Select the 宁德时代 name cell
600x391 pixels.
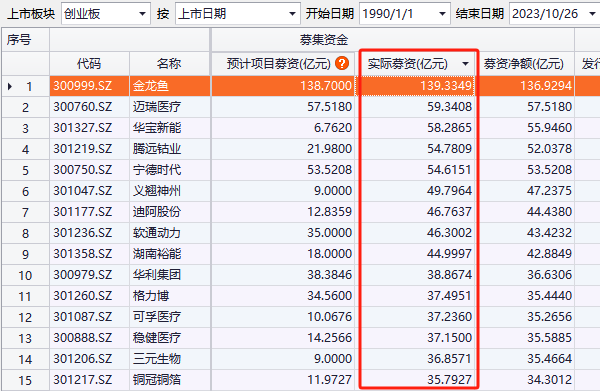[x=170, y=170]
